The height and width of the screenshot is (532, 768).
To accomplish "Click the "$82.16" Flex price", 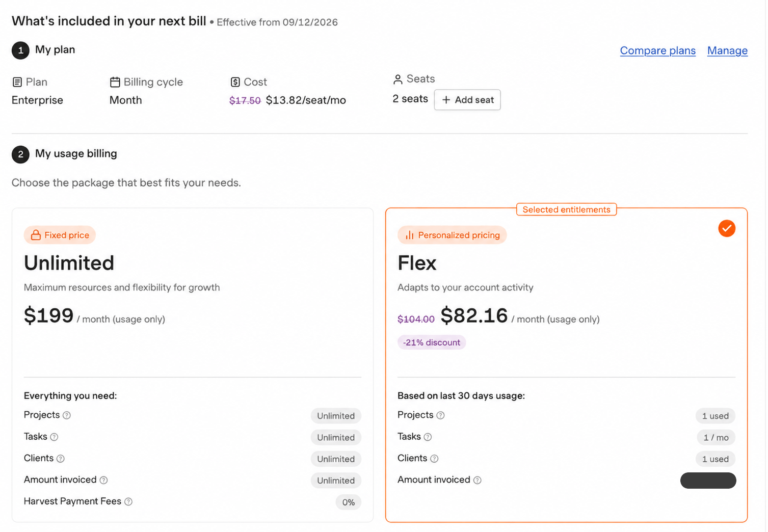I will click(x=474, y=315).
